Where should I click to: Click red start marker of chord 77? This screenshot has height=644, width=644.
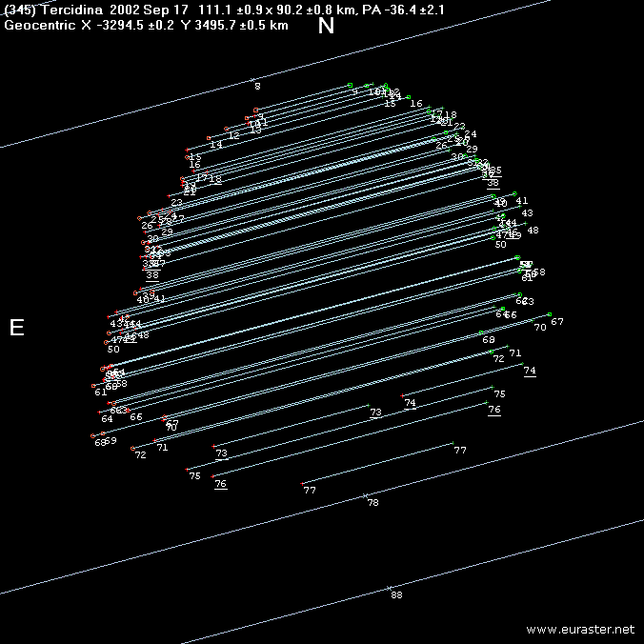(x=302, y=483)
